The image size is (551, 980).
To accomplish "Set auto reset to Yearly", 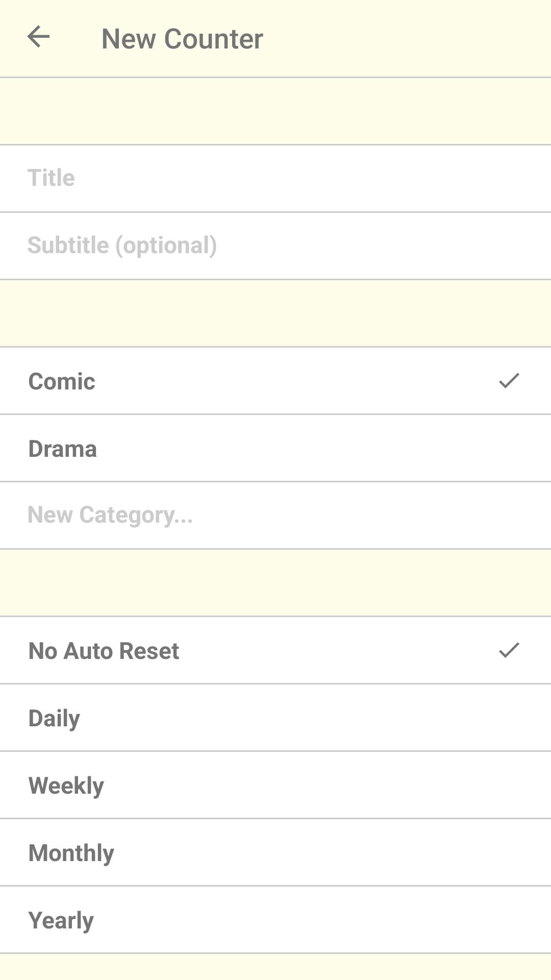I will coord(275,920).
